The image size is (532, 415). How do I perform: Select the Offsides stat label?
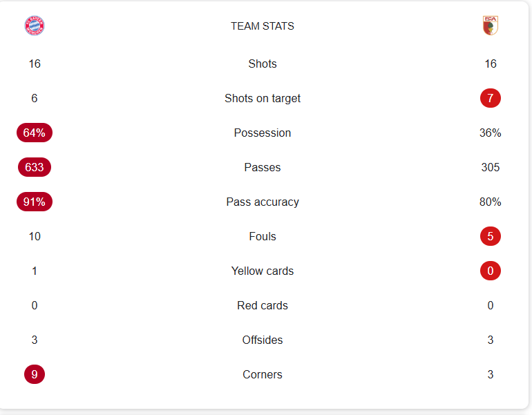263,340
